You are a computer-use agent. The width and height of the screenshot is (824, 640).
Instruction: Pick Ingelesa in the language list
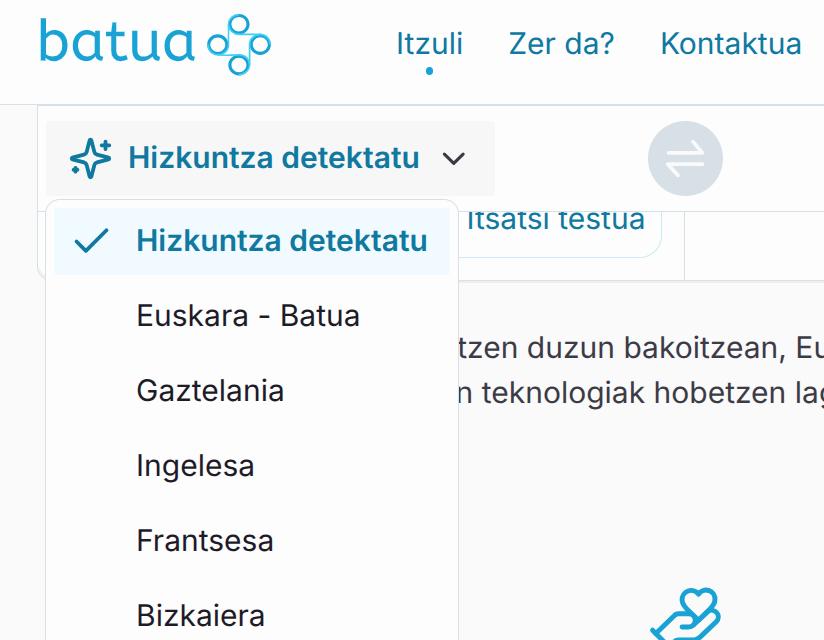195,466
